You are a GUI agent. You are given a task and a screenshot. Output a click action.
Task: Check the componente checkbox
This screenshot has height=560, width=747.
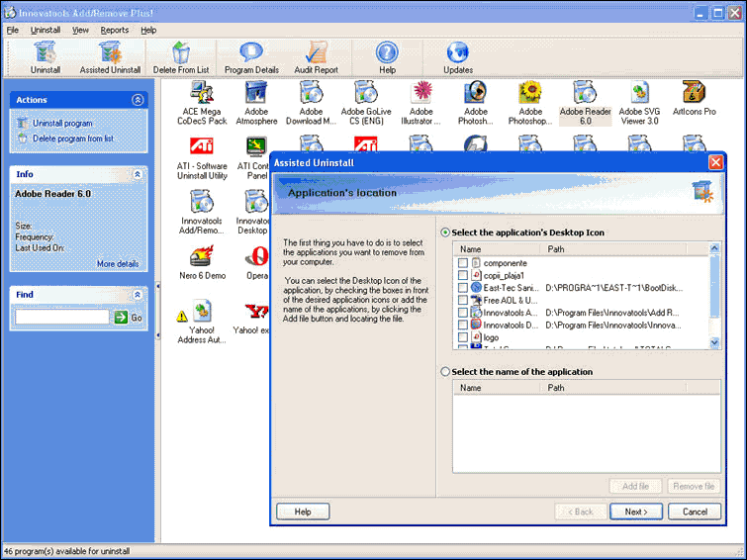coord(463,263)
